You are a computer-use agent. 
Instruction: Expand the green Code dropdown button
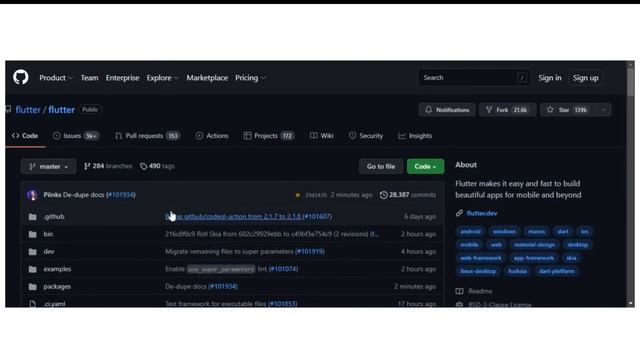[x=425, y=167]
